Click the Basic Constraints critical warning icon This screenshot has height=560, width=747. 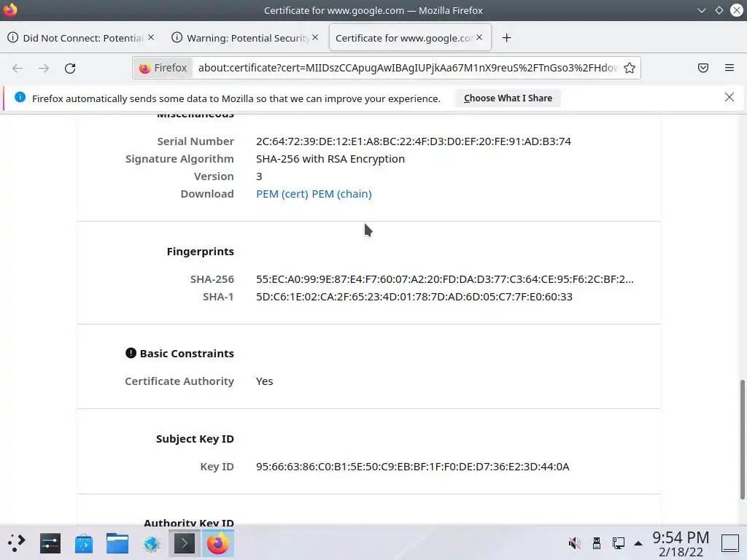coord(131,353)
